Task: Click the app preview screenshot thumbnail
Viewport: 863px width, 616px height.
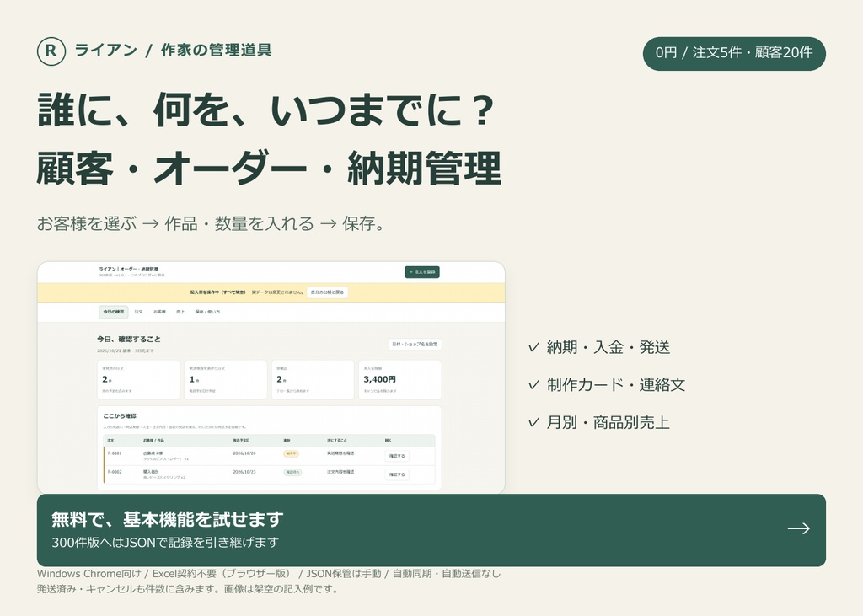Action: tap(271, 378)
